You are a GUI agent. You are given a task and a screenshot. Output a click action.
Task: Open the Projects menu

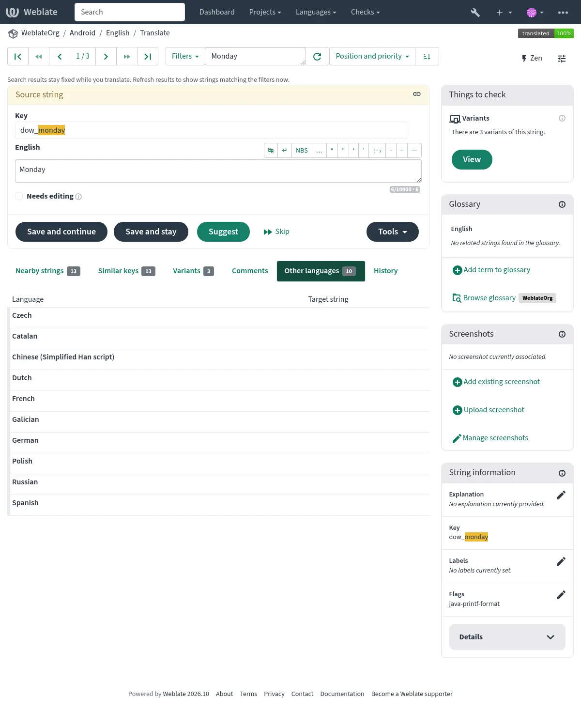pyautogui.click(x=265, y=12)
